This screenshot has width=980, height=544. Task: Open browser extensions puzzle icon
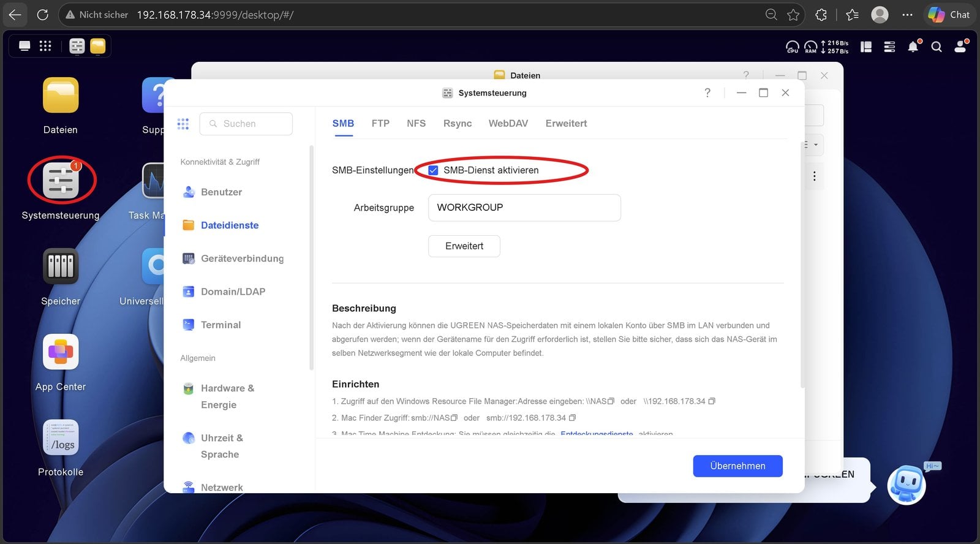pyautogui.click(x=821, y=15)
